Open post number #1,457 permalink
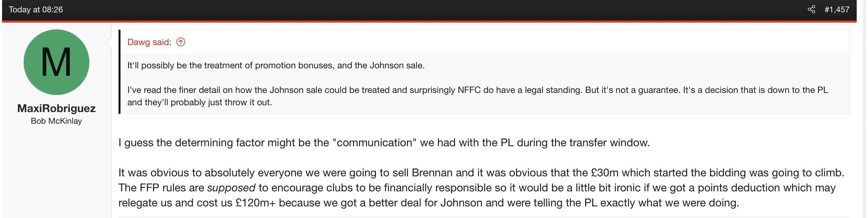 click(x=837, y=10)
